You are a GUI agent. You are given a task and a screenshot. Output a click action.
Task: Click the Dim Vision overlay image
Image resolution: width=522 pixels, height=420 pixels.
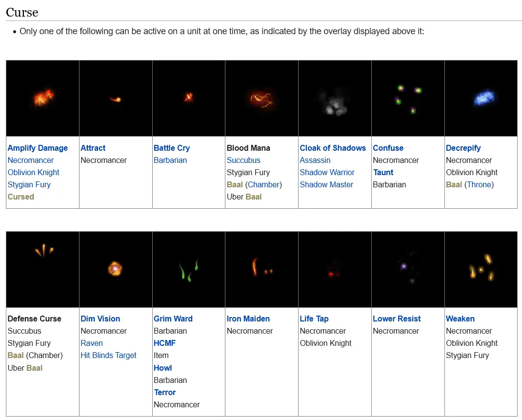click(116, 269)
